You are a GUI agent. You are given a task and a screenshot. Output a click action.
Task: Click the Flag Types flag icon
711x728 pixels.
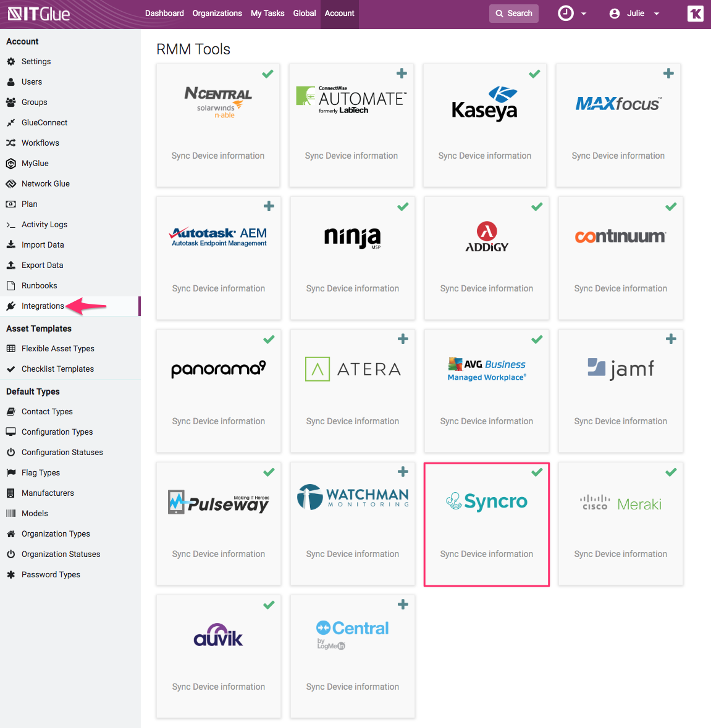tap(11, 472)
